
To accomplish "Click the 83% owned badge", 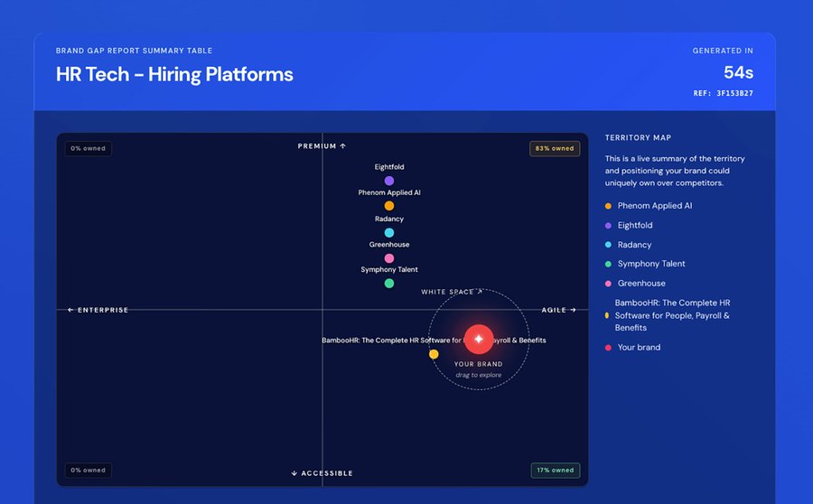I will pyautogui.click(x=555, y=148).
